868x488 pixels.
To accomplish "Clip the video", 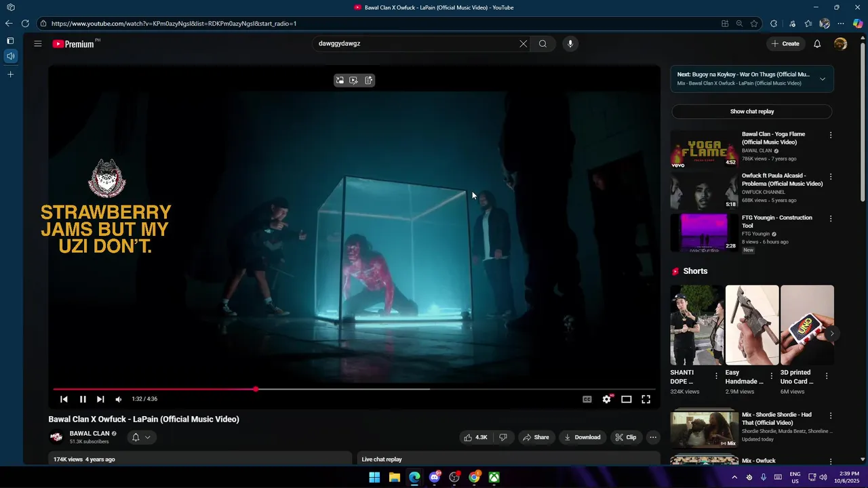I will (x=626, y=437).
